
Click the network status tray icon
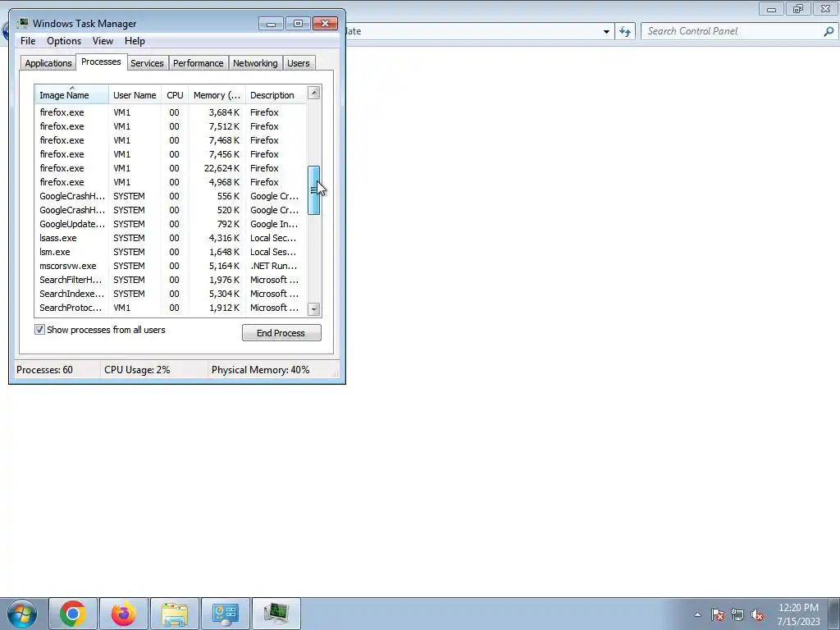click(x=737, y=614)
